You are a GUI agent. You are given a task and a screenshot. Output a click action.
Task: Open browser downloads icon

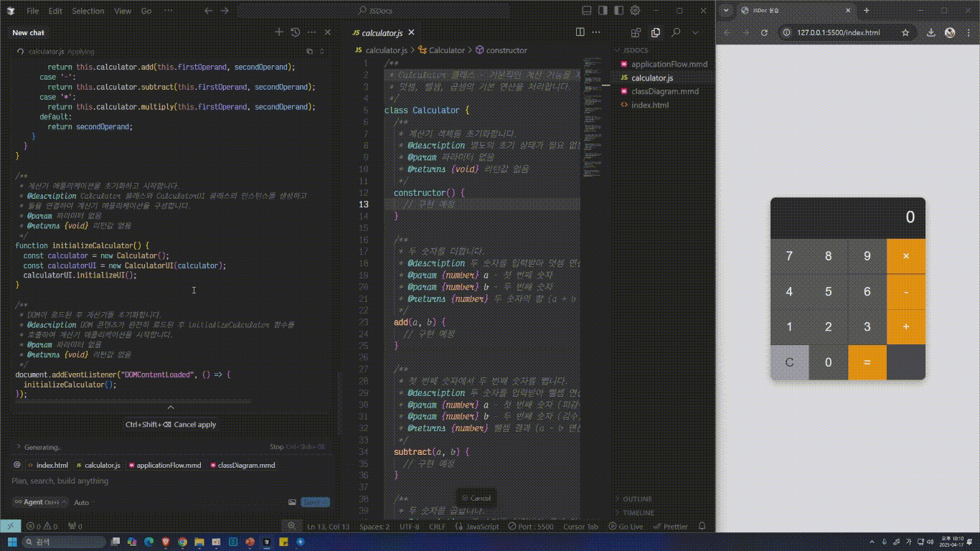[x=930, y=32]
